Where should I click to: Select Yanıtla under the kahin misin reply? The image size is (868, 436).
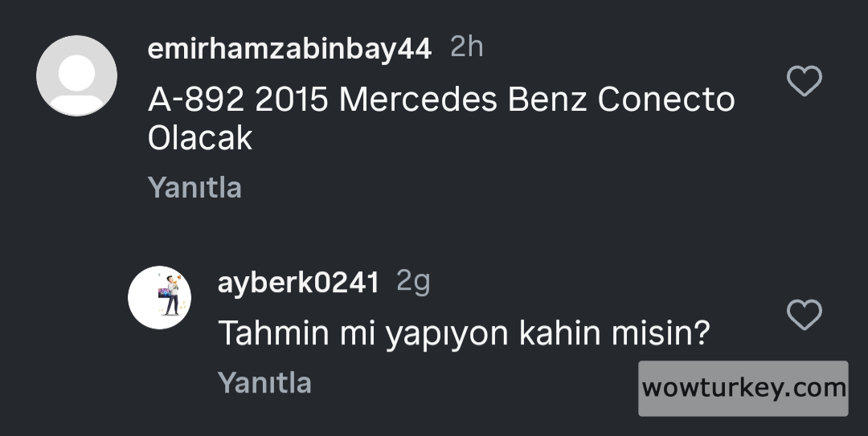[x=264, y=382]
